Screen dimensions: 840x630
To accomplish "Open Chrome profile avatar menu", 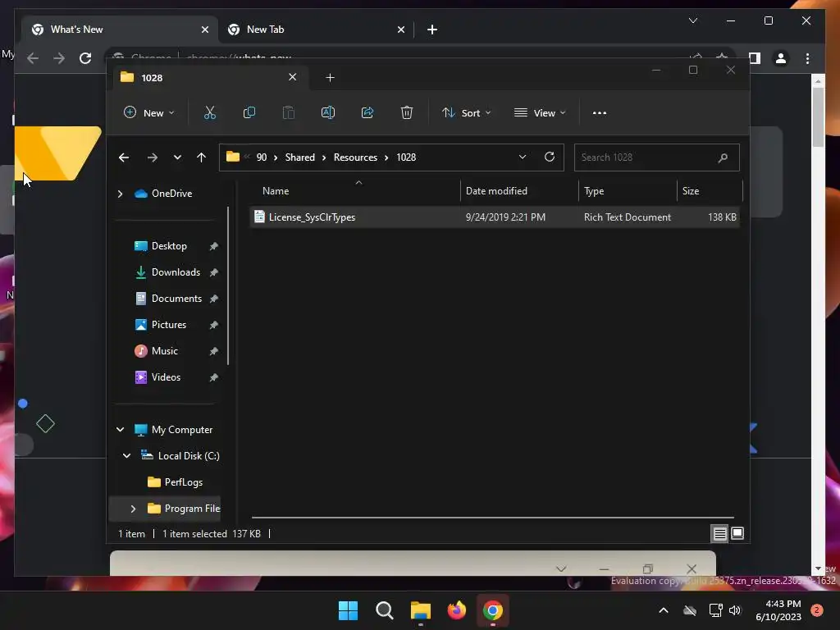I will point(781,58).
